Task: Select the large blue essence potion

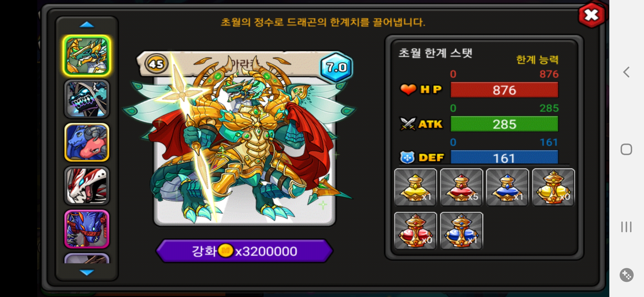Action: tap(462, 231)
